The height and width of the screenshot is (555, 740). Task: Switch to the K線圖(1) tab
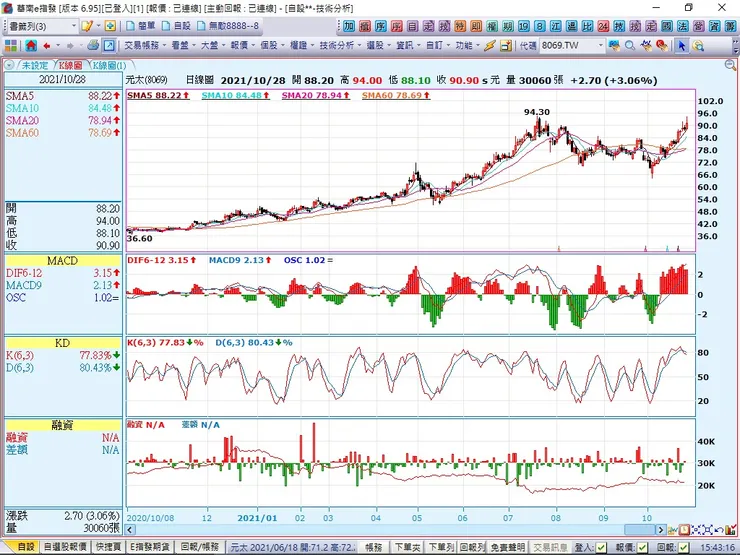coord(109,65)
